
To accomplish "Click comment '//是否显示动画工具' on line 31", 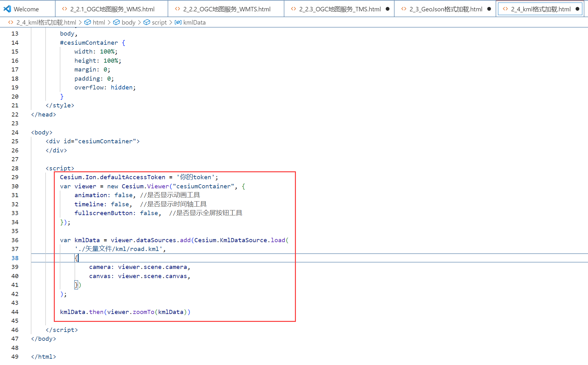I will tap(170, 195).
